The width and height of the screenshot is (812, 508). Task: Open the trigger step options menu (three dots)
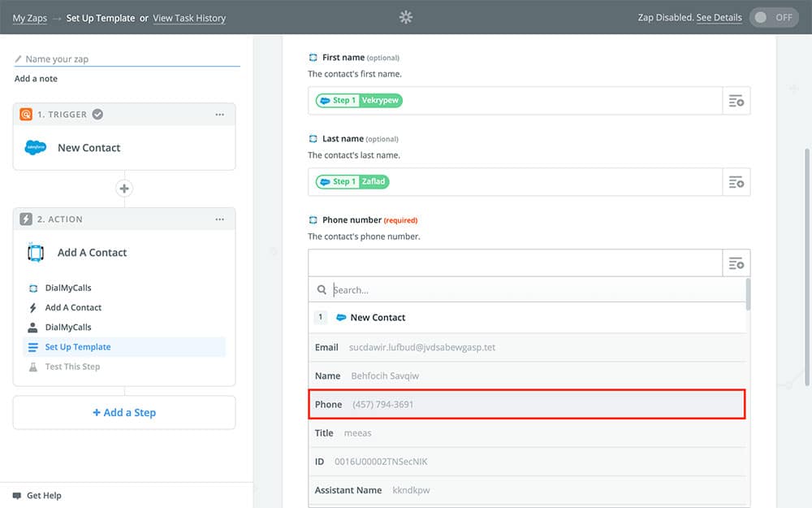tap(220, 115)
